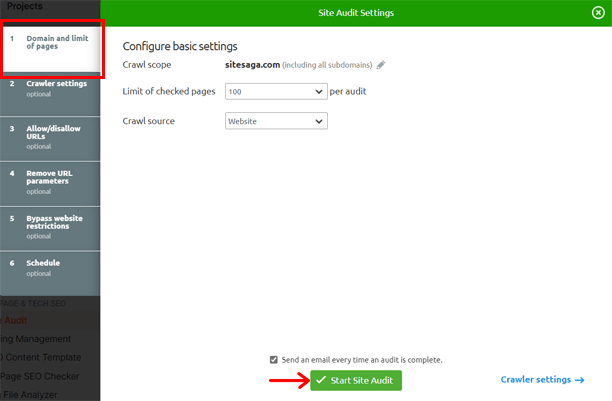The image size is (612, 401).
Task: Edit crawl scope with the pencil icon
Action: pyautogui.click(x=381, y=65)
